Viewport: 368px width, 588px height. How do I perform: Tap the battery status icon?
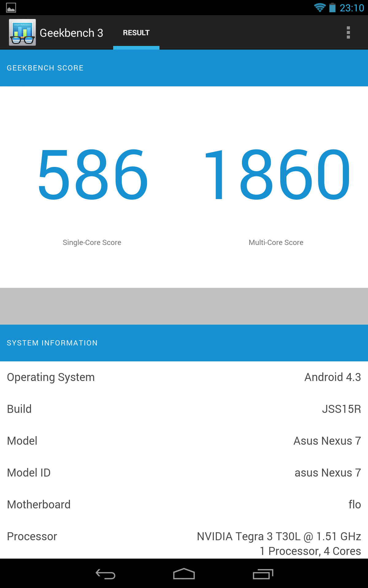click(332, 8)
